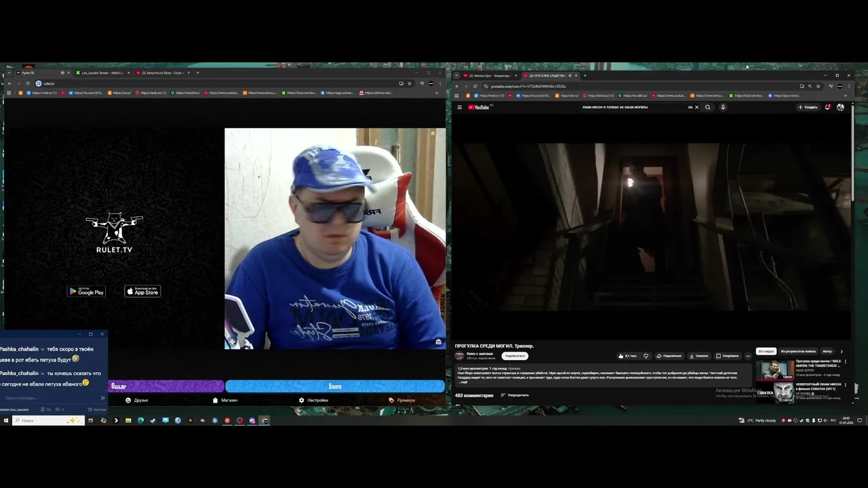This screenshot has width=868, height=488.
Task: Open tab search dropdown in YouTube window
Action: [456, 75]
